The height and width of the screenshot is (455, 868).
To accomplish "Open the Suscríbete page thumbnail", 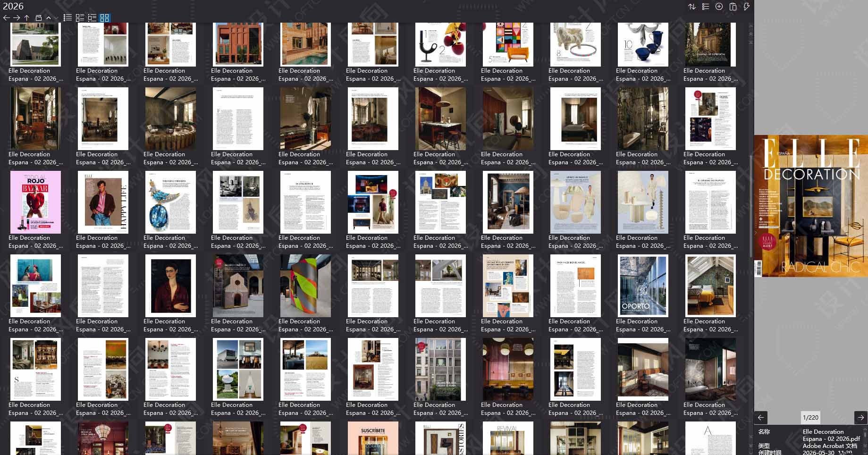I will [373, 438].
